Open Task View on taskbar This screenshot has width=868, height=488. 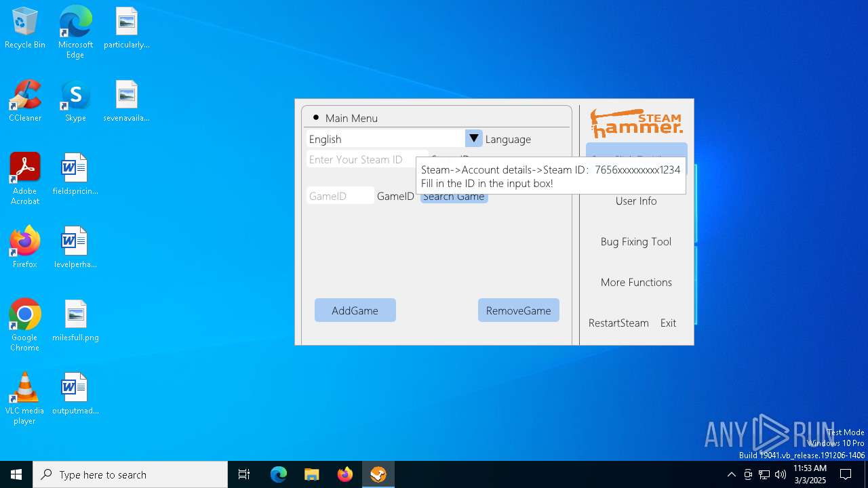point(244,474)
